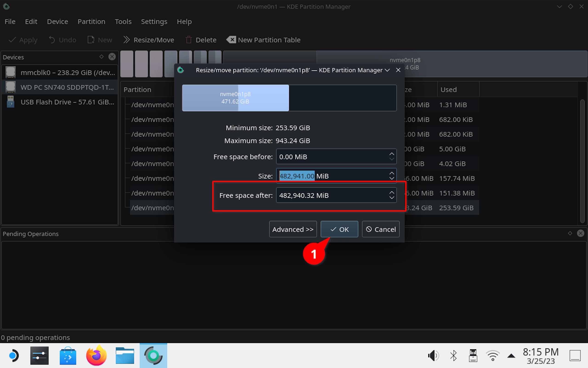Select the partition row with 4.02 GiB used
This screenshot has height=368, width=588.
tap(304, 164)
